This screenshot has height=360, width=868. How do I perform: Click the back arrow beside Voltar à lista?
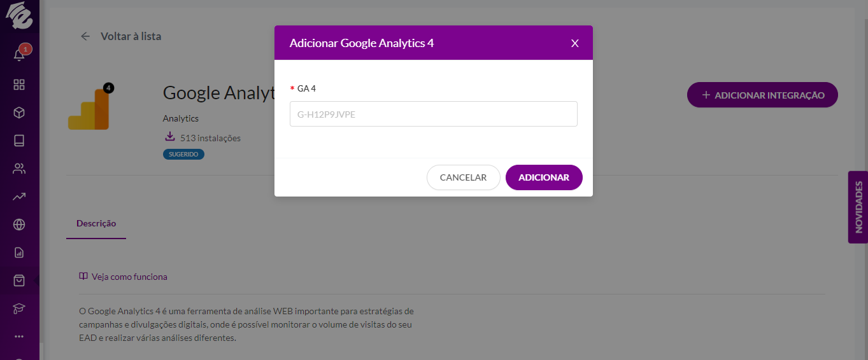point(85,36)
